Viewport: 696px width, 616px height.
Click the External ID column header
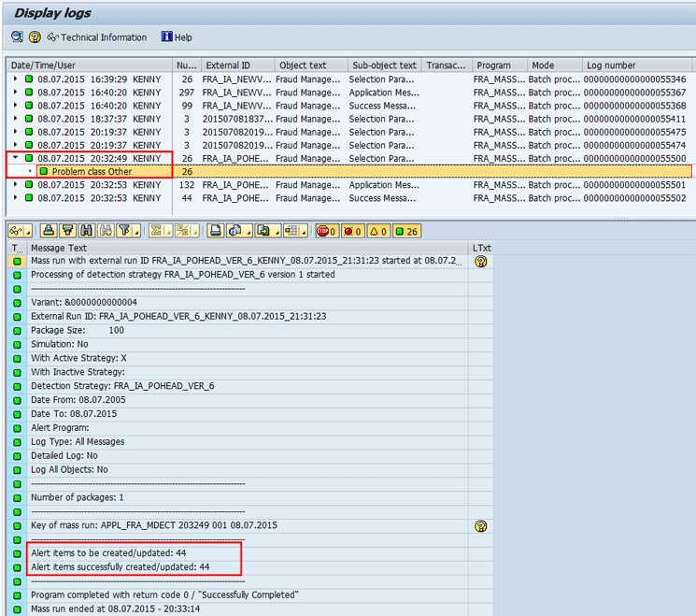click(238, 65)
